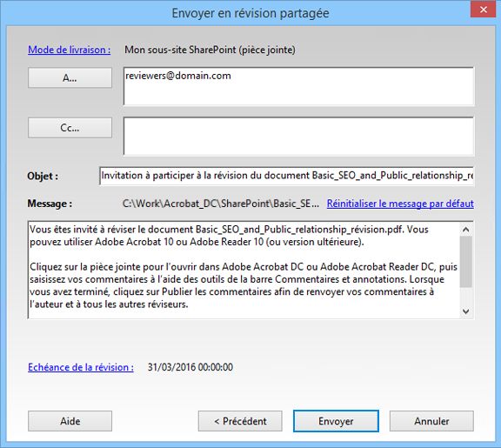
Task: Click into the invitation message body
Action: [244, 270]
